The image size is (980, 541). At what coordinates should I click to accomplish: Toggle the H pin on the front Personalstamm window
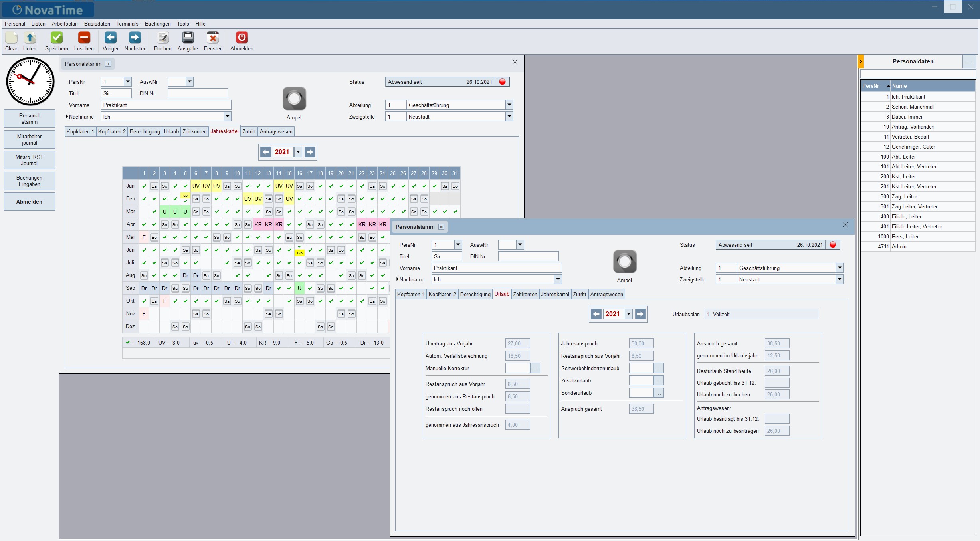click(441, 227)
